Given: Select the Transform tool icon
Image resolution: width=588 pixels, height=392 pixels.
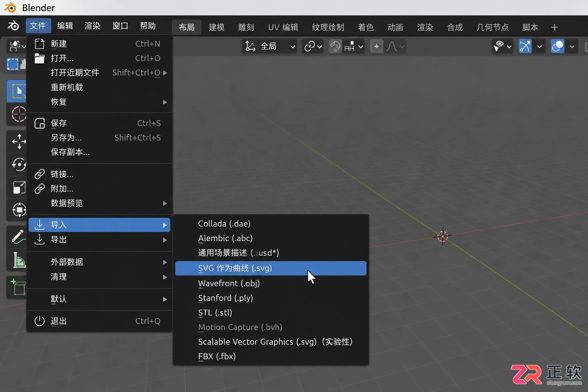Looking at the screenshot, I should pos(19,210).
